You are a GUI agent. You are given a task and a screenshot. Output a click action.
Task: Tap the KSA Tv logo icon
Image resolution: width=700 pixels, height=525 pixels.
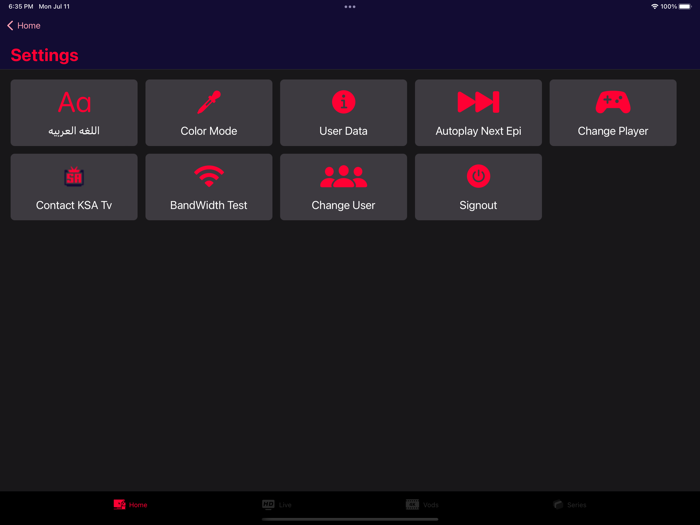point(74,176)
